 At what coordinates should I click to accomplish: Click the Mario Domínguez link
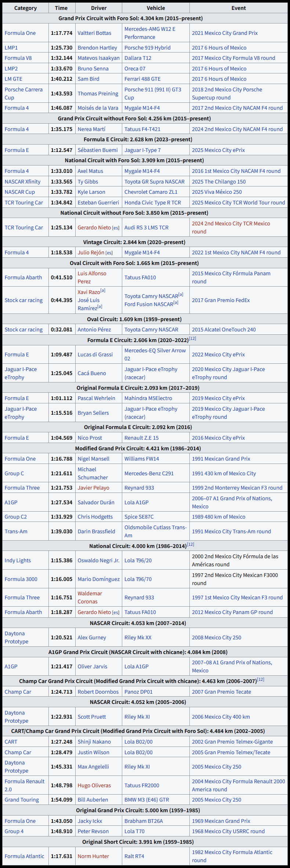(98, 579)
